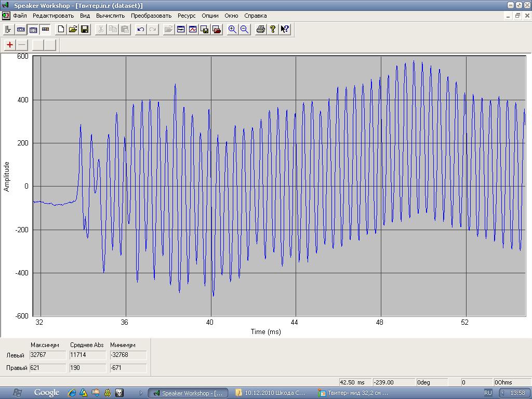The image size is (532, 399).
Task: Click the RU language indicator in tray
Action: pos(488,393)
